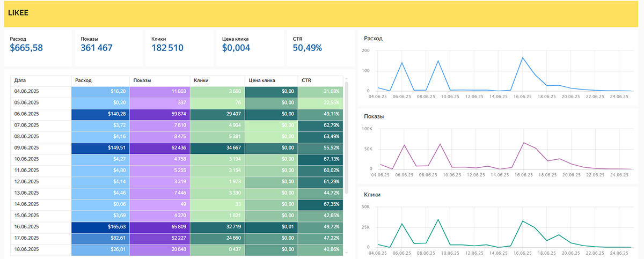Sort table by Дата column header
This screenshot has width=644, height=259.
point(41,80)
